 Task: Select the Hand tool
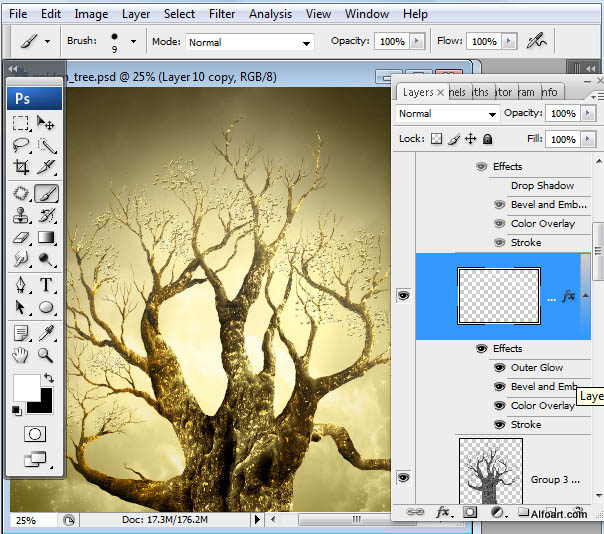click(21, 354)
